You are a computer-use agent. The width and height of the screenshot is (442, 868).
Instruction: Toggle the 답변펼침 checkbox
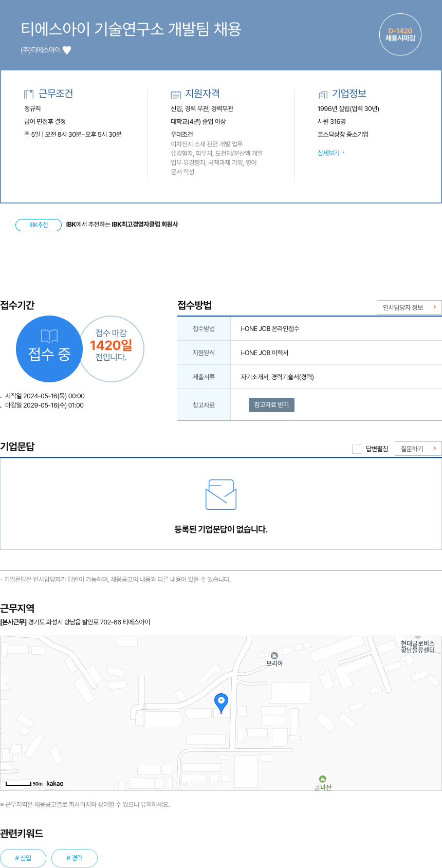pyautogui.click(x=357, y=449)
